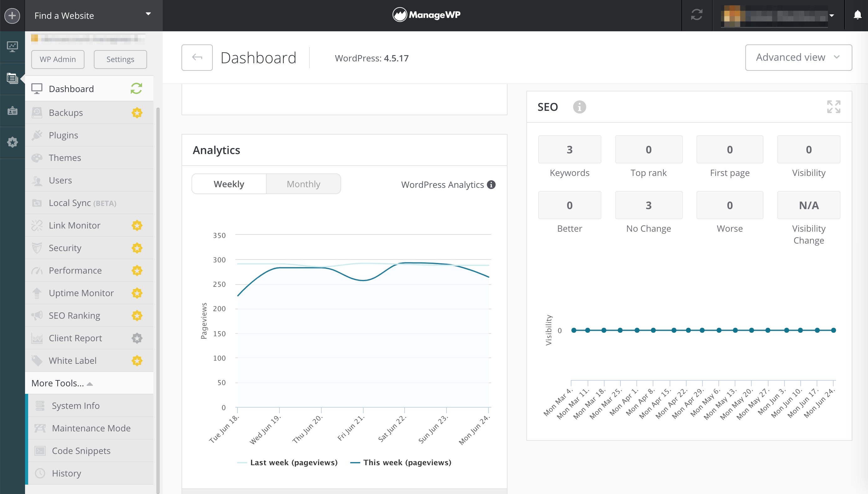Click the Backups premium star badge
This screenshot has height=494, width=868.
[x=137, y=113]
